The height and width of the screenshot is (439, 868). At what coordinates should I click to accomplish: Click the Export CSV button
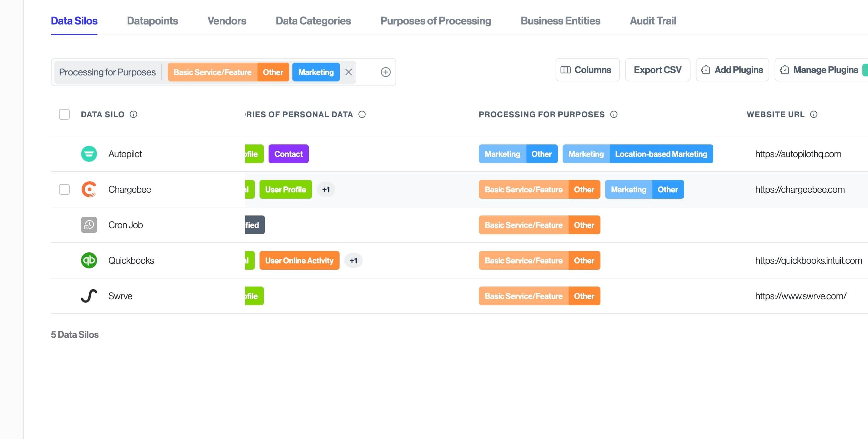(x=657, y=70)
